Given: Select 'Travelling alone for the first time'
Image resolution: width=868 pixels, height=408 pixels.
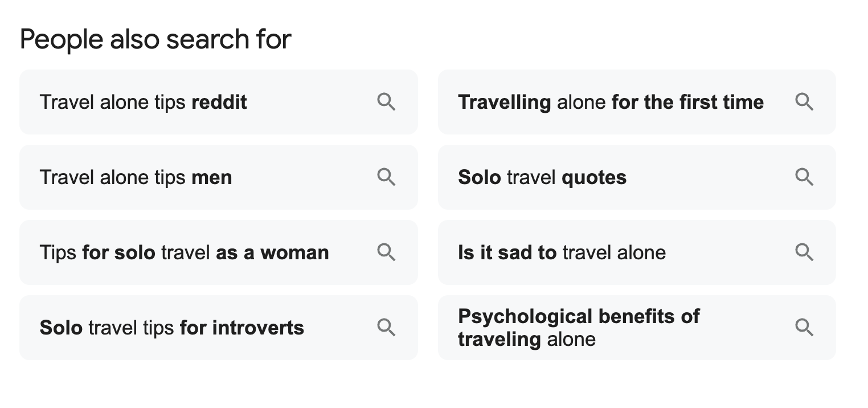Looking at the screenshot, I should click(637, 102).
